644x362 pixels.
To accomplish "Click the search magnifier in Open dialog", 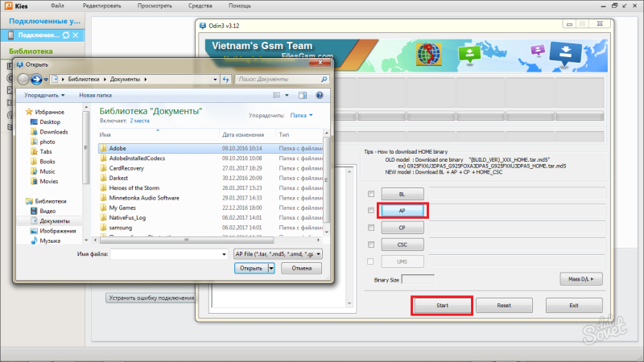I will pyautogui.click(x=324, y=79).
